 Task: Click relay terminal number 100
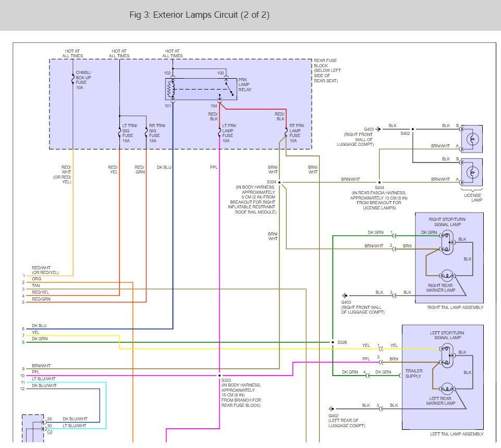[221, 73]
